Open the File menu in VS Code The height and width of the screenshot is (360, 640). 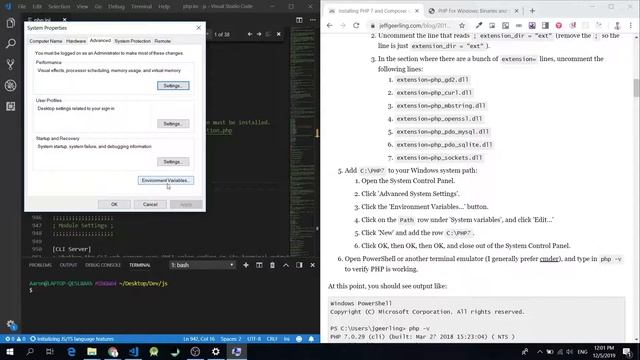22,7
